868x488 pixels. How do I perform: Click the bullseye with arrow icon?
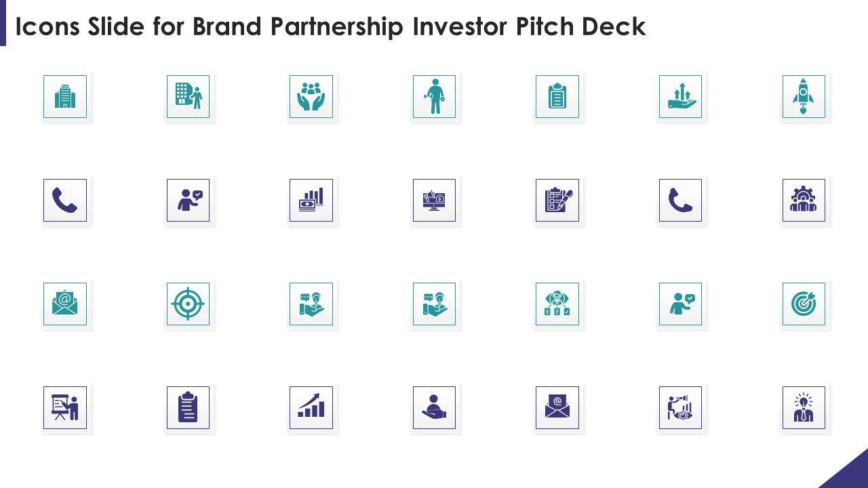[x=804, y=304]
